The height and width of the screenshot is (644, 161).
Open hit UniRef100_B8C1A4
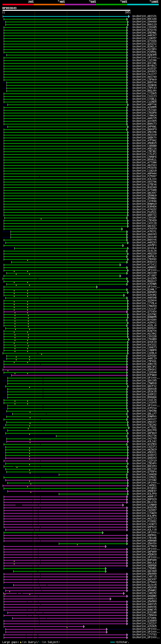click(144, 19)
